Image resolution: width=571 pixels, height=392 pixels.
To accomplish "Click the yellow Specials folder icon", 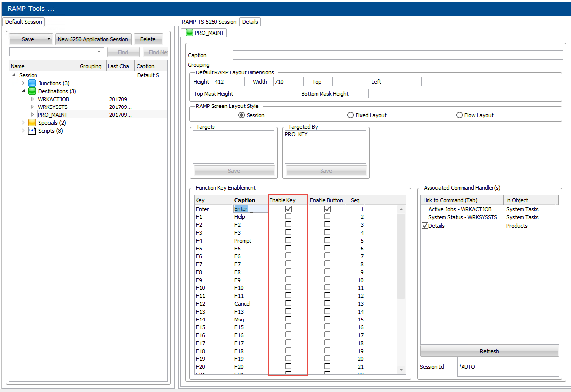I will (x=32, y=123).
